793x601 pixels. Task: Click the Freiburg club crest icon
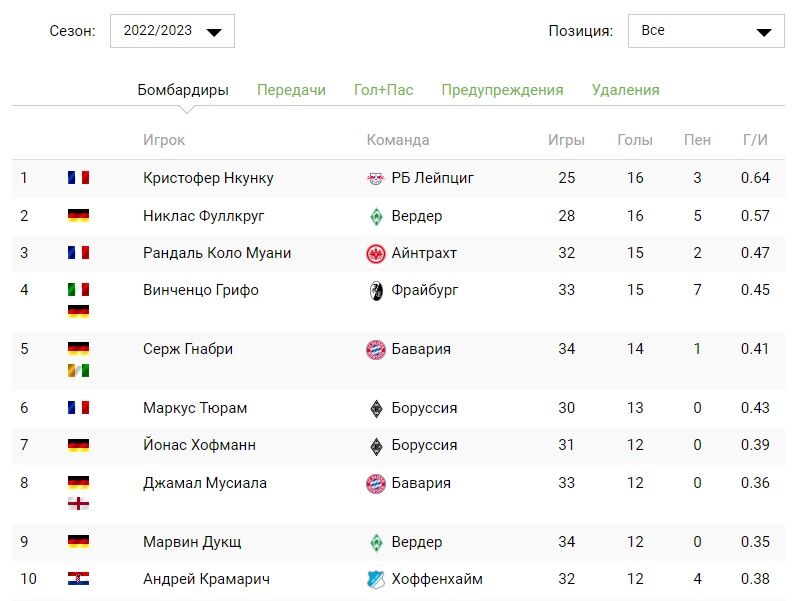coord(376,291)
